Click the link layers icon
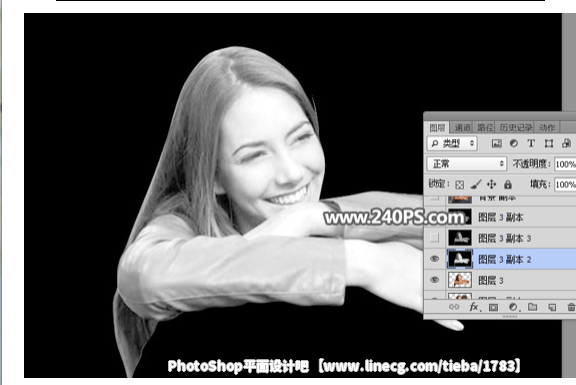The image size is (576, 385). point(454,307)
